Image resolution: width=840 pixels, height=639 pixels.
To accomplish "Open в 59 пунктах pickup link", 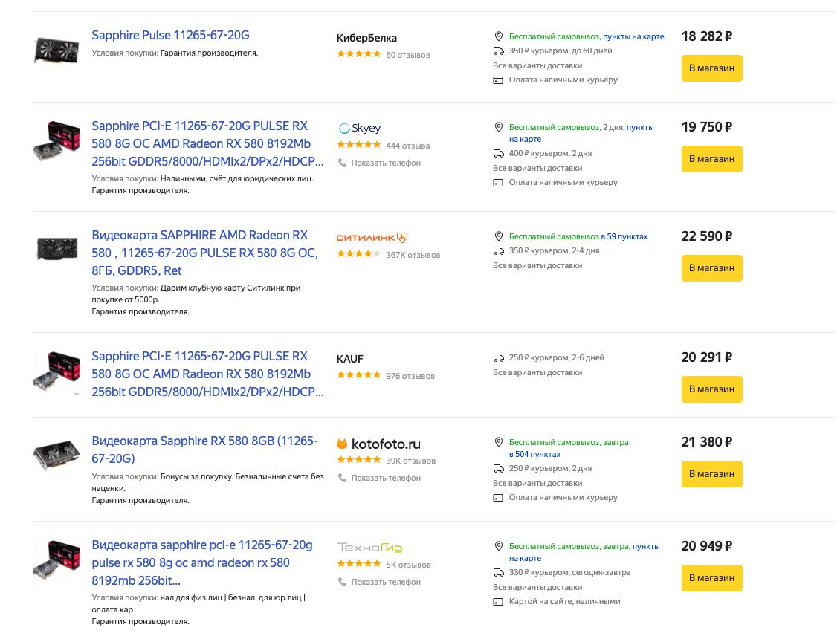I will click(624, 236).
